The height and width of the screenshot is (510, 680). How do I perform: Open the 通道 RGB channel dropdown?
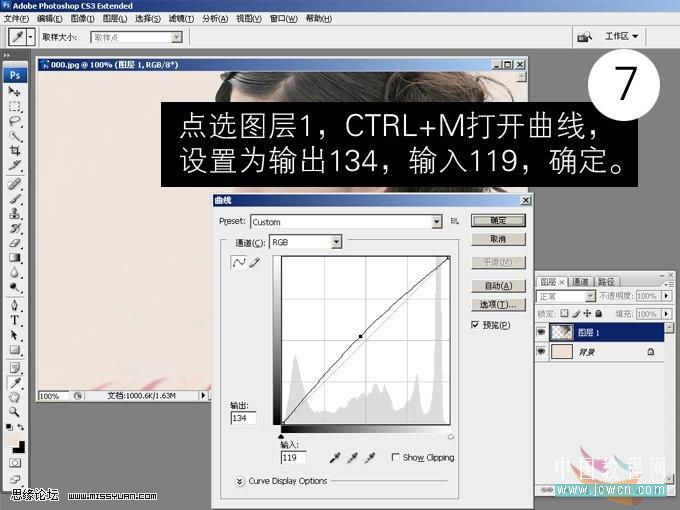pyautogui.click(x=336, y=242)
